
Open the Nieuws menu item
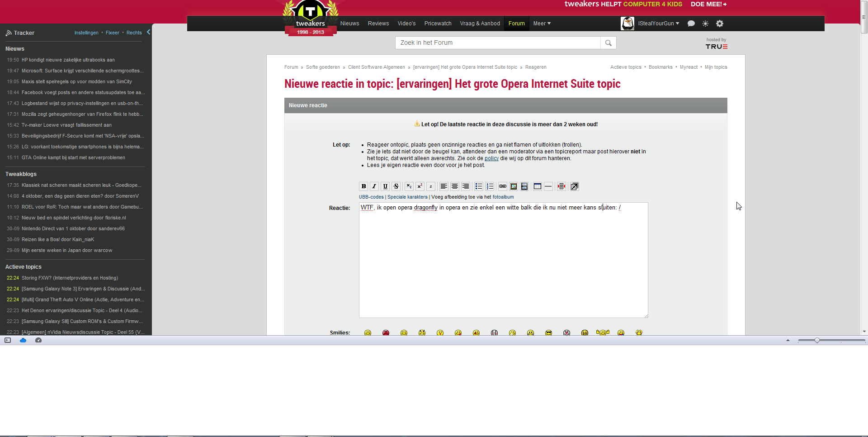(x=349, y=24)
